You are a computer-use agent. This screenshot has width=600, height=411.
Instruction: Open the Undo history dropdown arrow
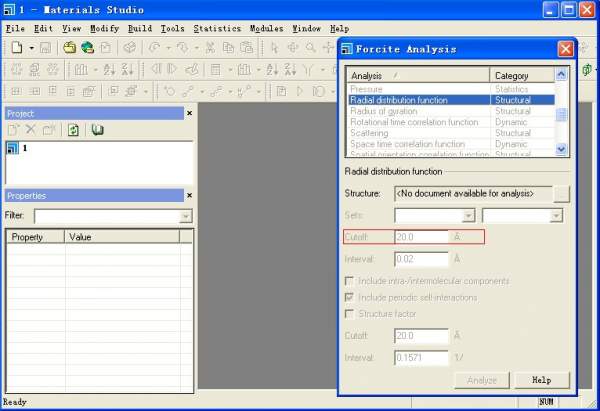168,48
